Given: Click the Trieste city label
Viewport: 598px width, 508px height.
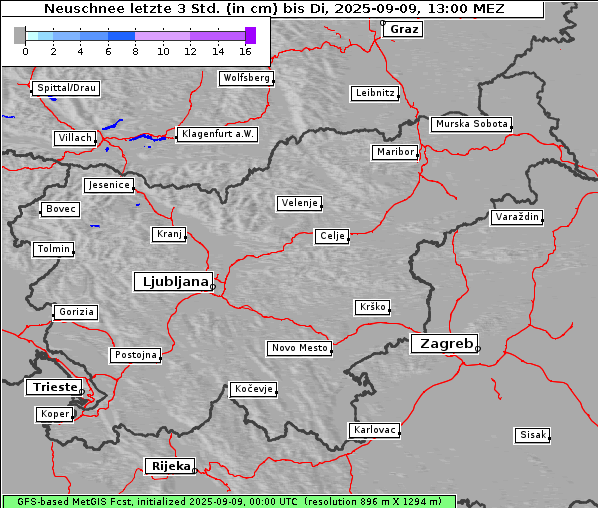Looking at the screenshot, I should point(54,387).
